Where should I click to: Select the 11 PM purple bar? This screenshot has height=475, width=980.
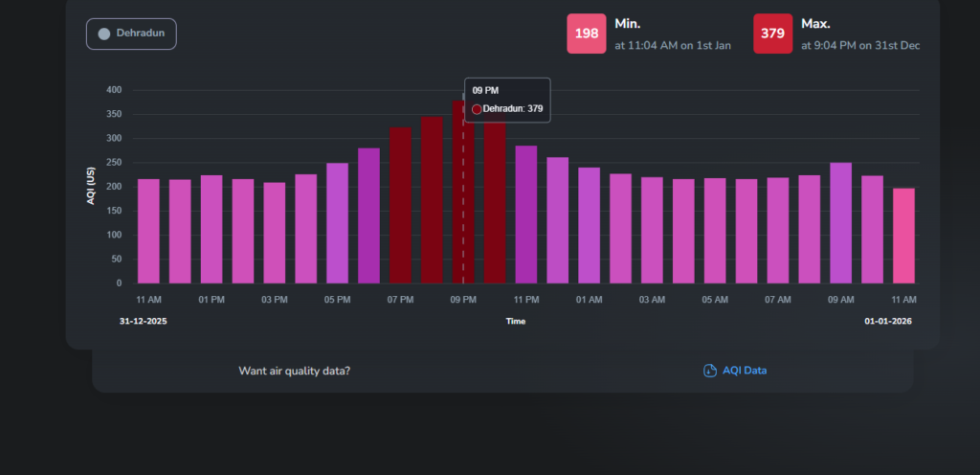coord(526,215)
